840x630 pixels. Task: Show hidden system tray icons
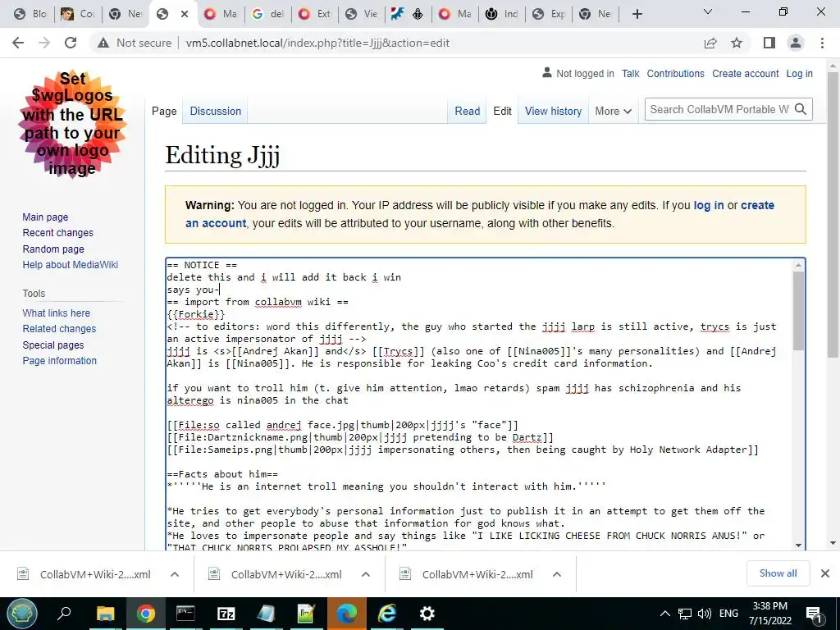664,614
